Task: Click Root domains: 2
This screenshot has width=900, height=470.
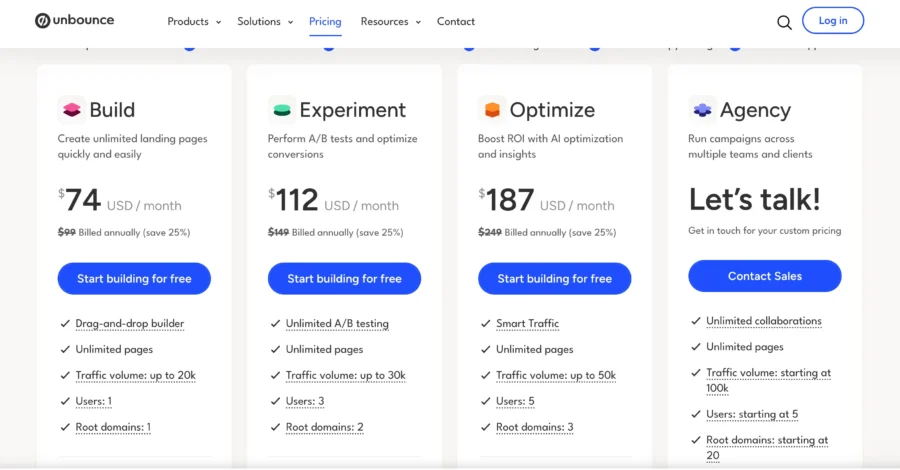Action: click(x=324, y=427)
